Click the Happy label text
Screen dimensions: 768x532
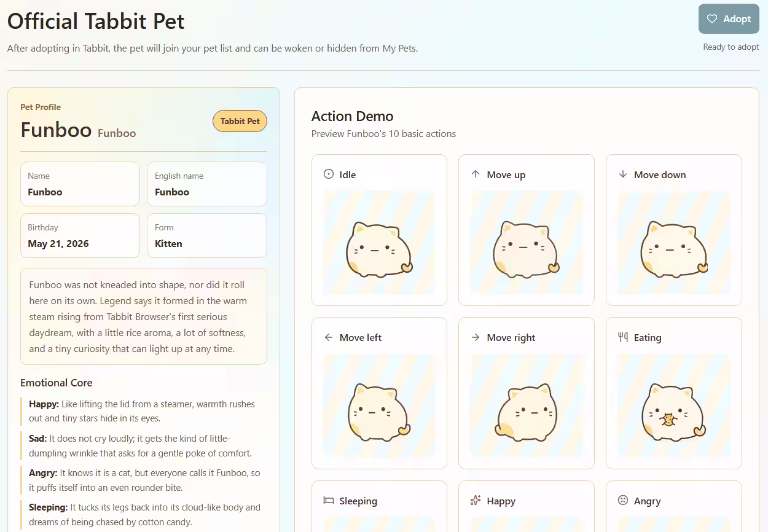pos(501,501)
